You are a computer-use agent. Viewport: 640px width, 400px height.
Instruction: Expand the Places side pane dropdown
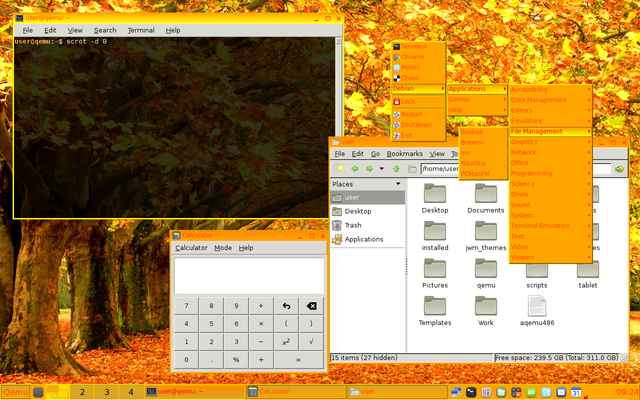[398, 184]
